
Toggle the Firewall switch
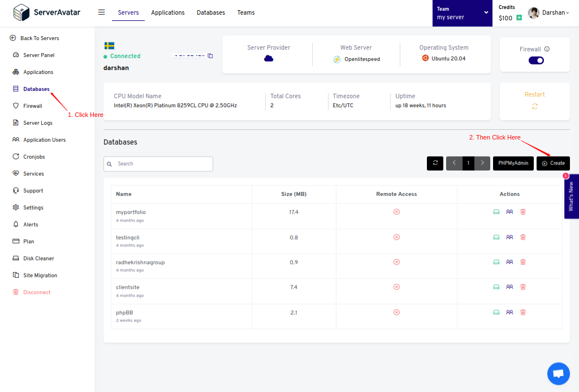[x=536, y=60]
